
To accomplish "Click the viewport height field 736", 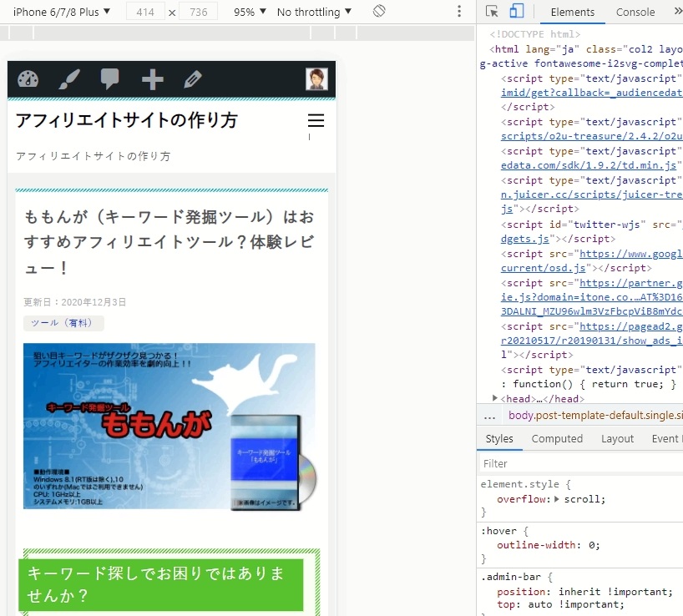I will coord(199,12).
